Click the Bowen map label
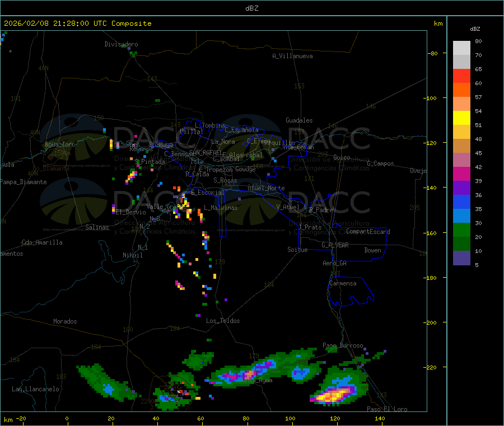Image resolution: width=504 pixels, height=426 pixels. tap(372, 250)
